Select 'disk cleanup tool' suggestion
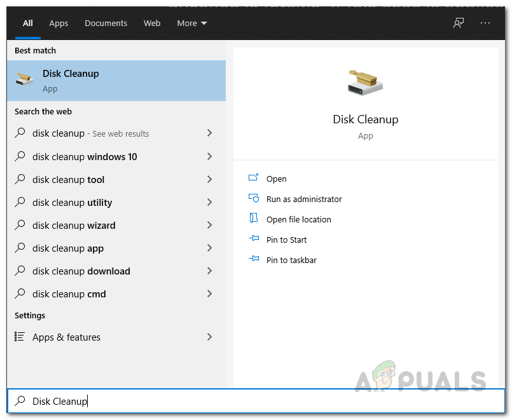 tap(116, 179)
